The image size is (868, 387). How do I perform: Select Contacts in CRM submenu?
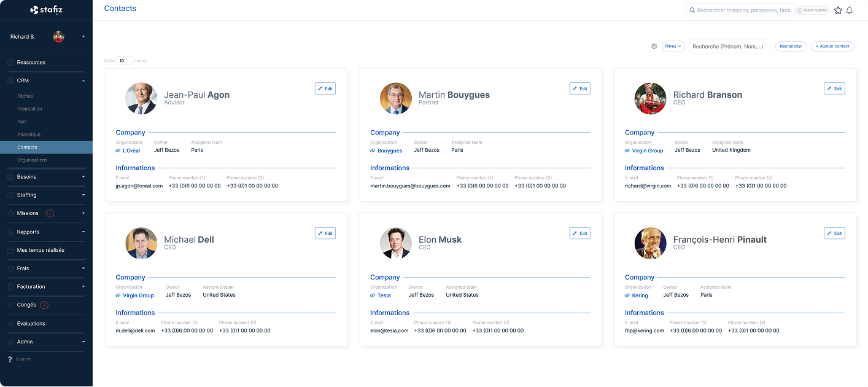tap(46, 147)
